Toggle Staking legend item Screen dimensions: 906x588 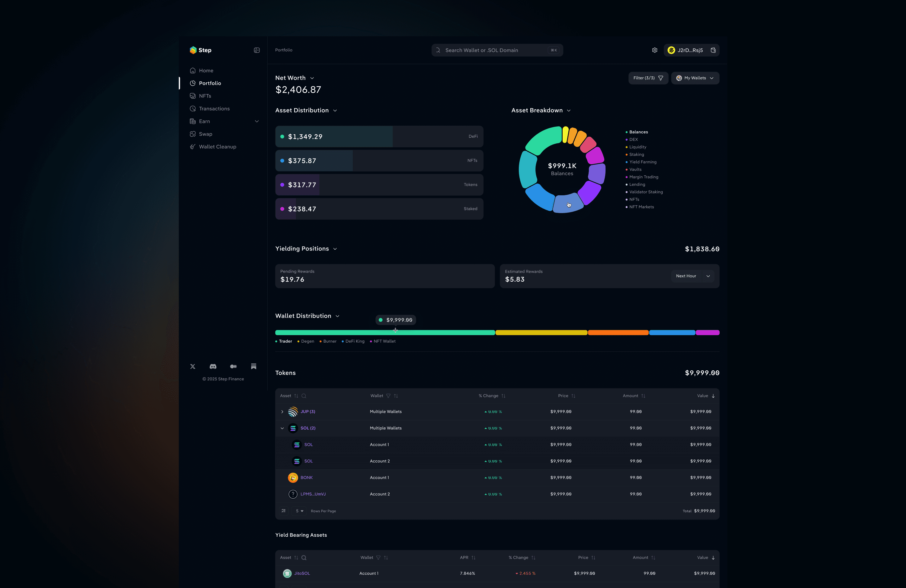[x=635, y=155]
